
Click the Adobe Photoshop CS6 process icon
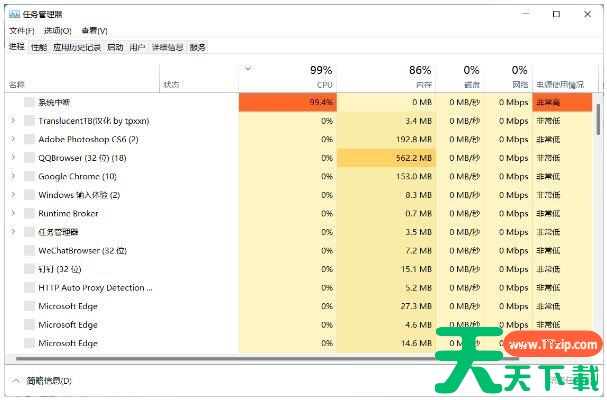click(x=29, y=139)
